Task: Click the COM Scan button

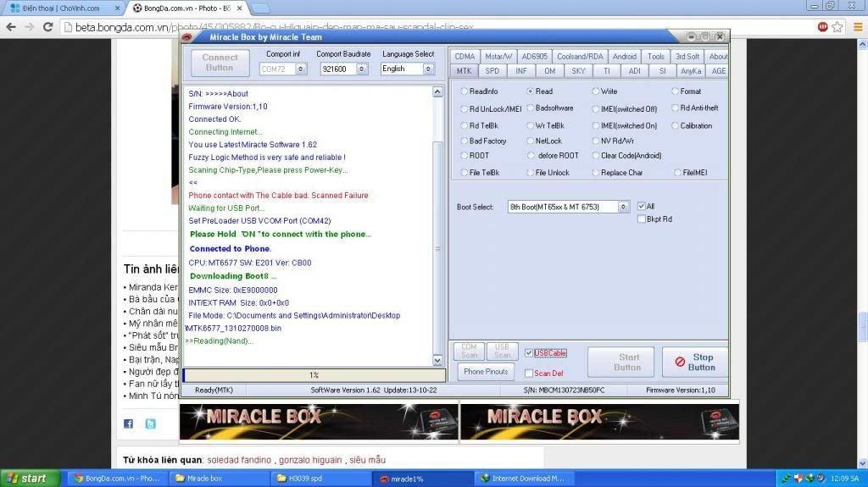Action: pyautogui.click(x=469, y=351)
